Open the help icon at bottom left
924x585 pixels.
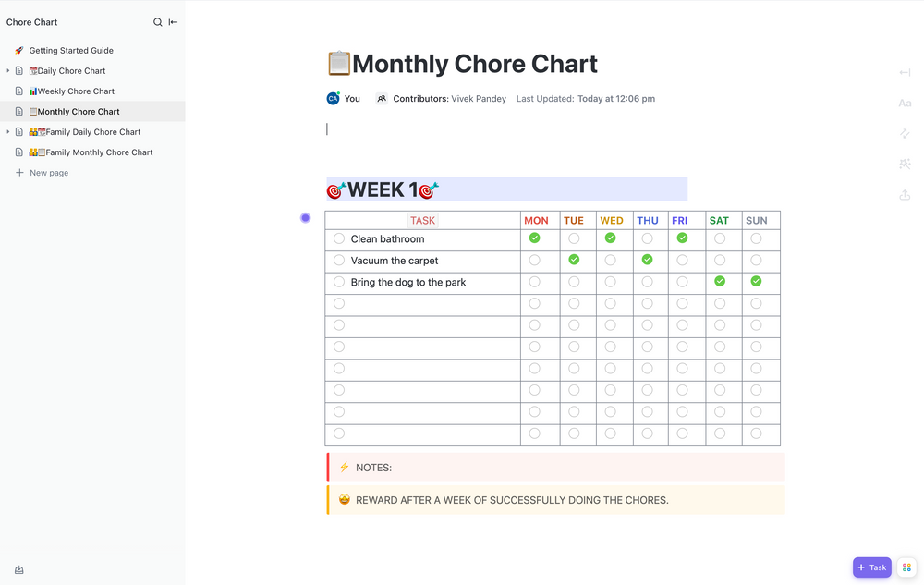pyautogui.click(x=18, y=569)
